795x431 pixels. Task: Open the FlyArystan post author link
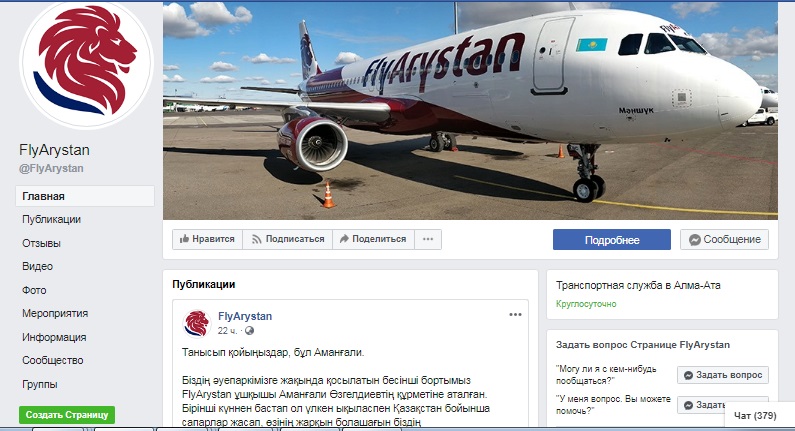click(245, 316)
